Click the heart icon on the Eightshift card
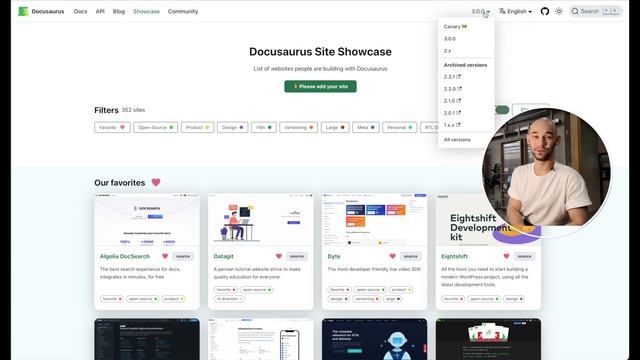Screen dimensions: 640x360 [506, 256]
